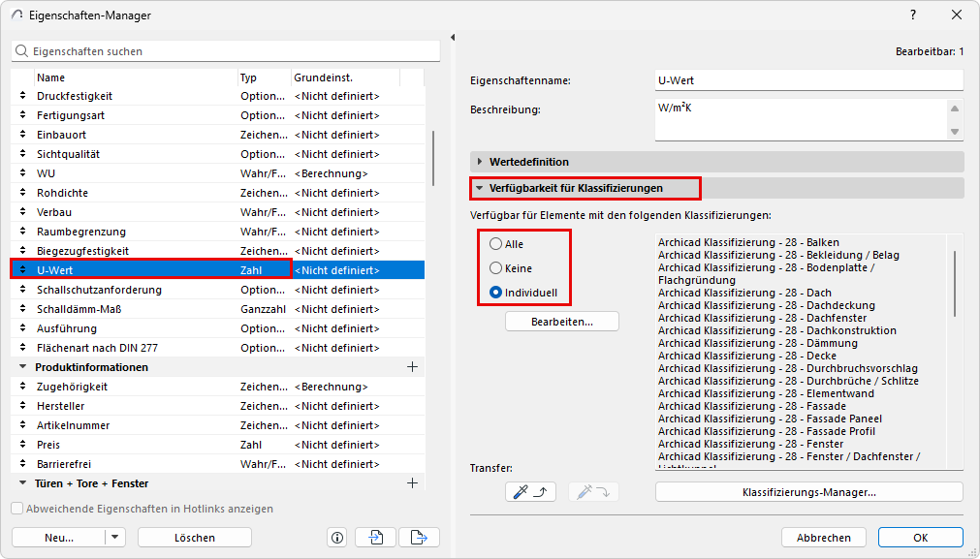
Task: Click the Löschen button
Action: 195,537
